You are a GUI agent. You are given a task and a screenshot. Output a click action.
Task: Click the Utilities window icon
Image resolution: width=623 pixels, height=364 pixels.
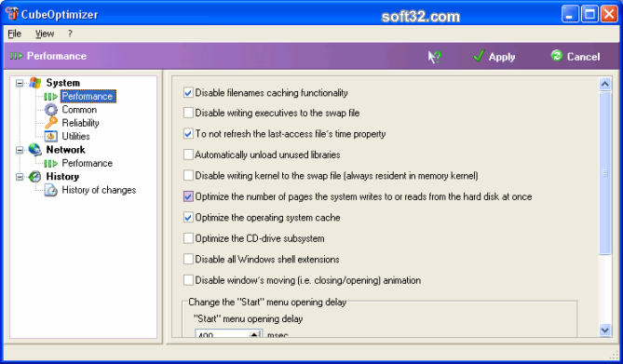51,136
